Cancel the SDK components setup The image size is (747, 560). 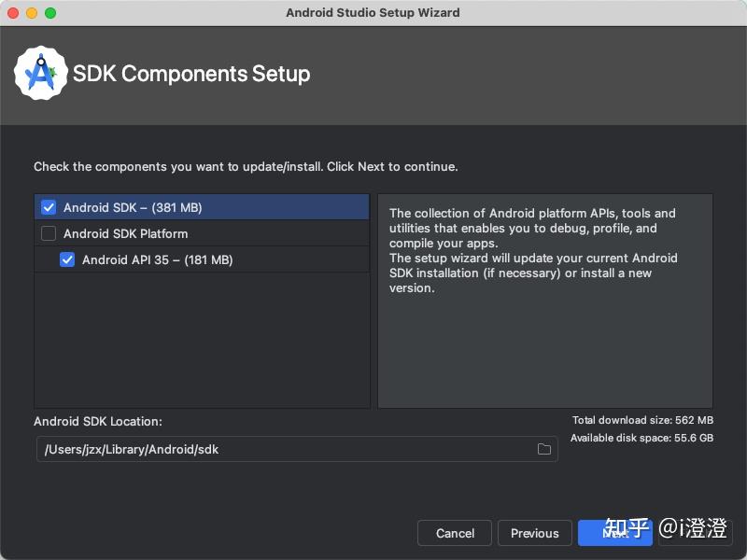tap(455, 533)
